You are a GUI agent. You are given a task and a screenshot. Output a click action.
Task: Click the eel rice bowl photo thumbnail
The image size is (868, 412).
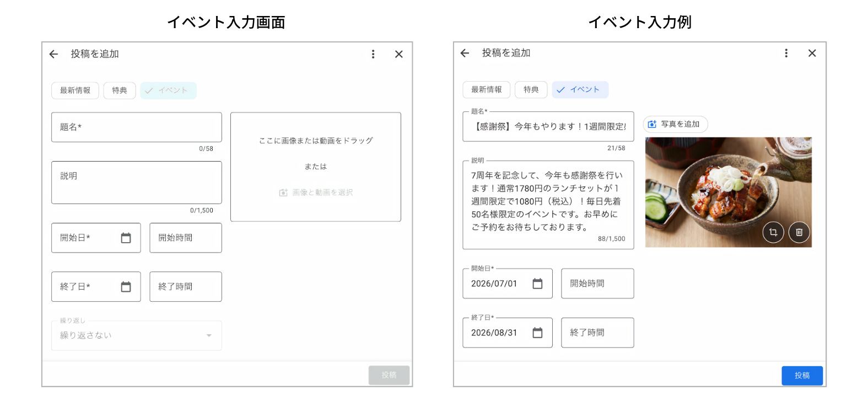point(728,192)
